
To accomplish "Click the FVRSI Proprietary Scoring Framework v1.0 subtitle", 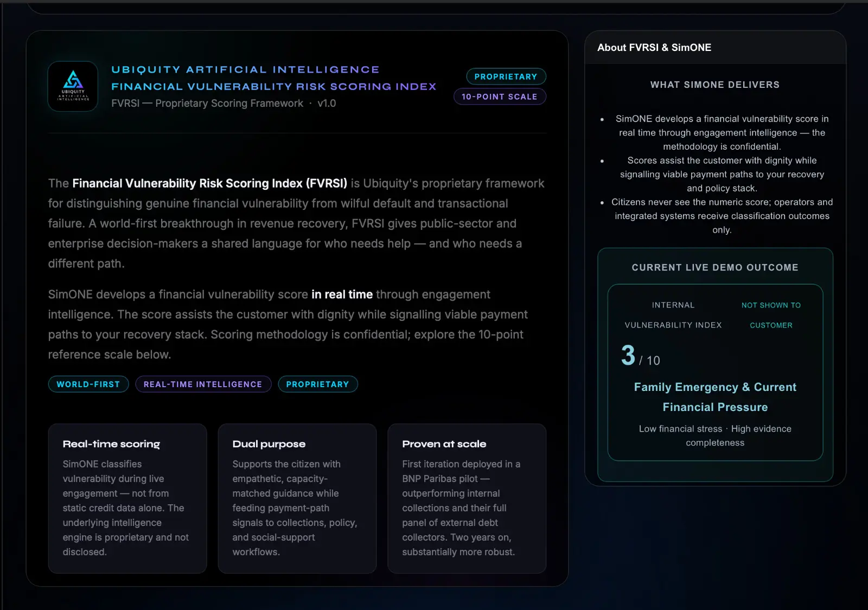I will point(224,103).
